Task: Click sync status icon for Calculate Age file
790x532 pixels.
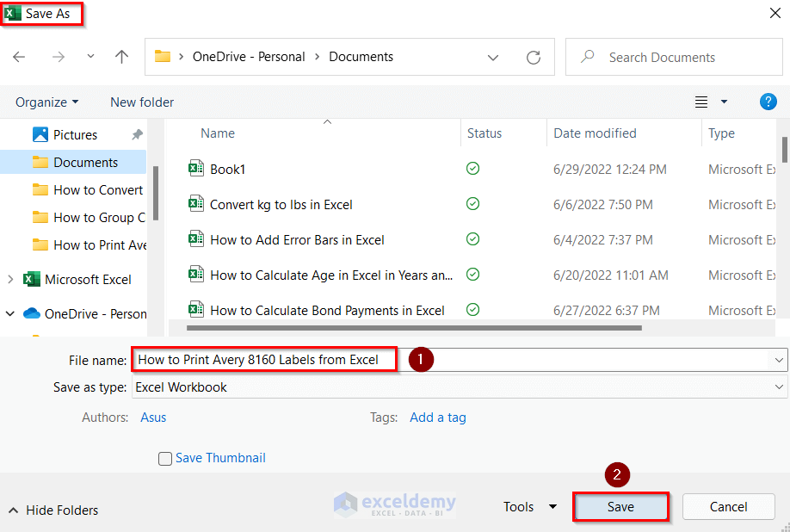Action: (472, 274)
